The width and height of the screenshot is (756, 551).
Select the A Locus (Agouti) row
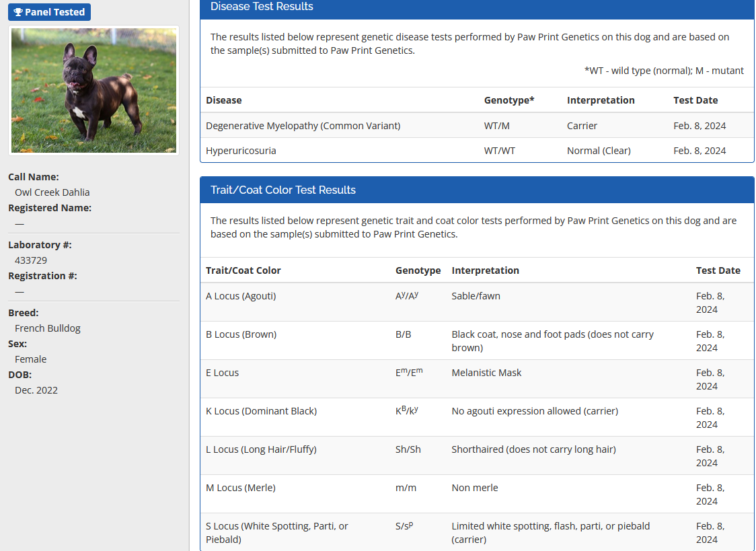pos(241,296)
